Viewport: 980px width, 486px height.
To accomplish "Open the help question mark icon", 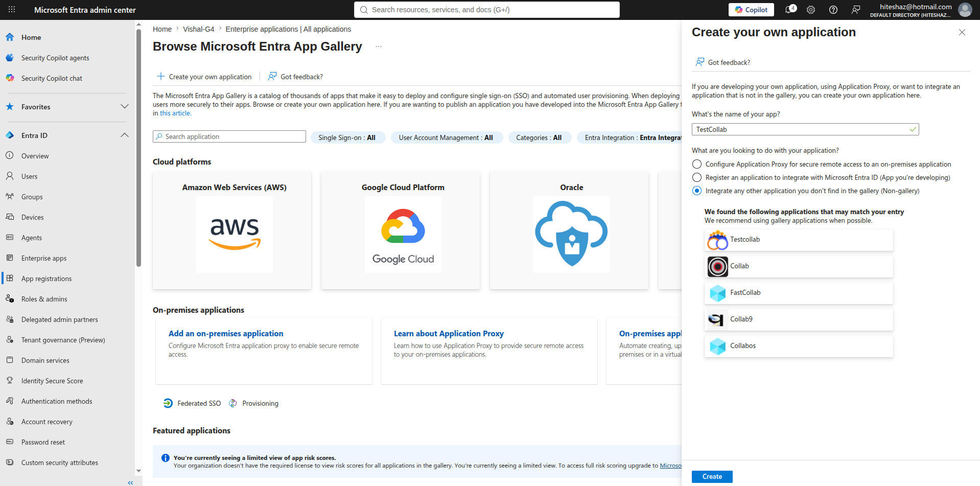I will point(833,10).
